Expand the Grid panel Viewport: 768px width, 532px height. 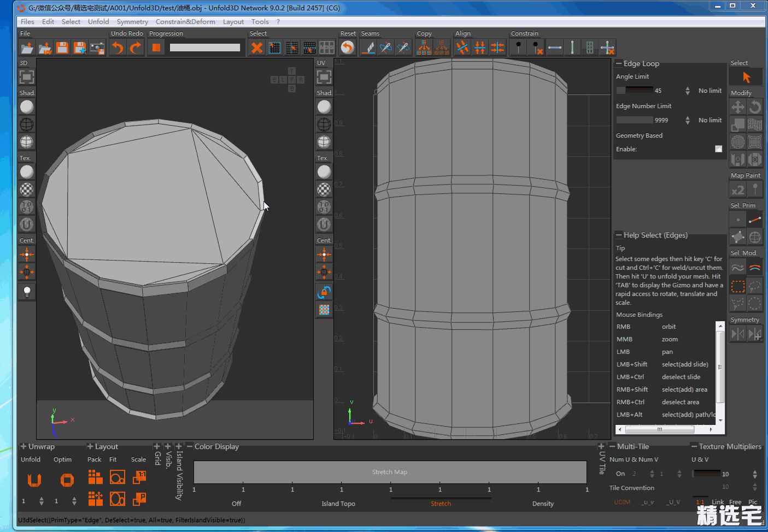coord(157,446)
